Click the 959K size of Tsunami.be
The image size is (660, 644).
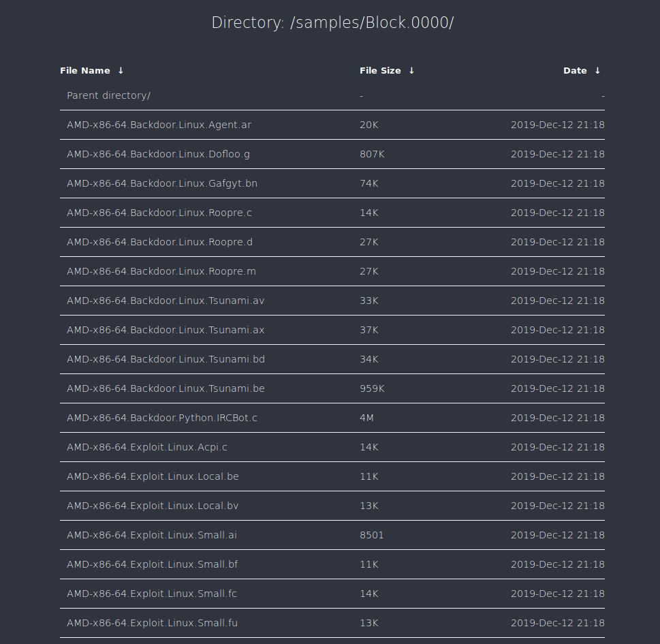372,388
